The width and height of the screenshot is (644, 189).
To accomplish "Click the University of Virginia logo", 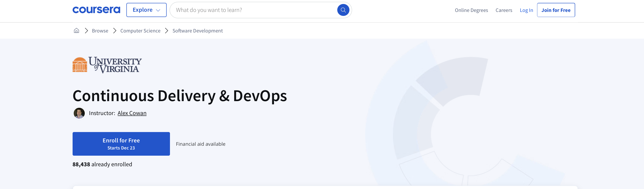I will (x=107, y=65).
